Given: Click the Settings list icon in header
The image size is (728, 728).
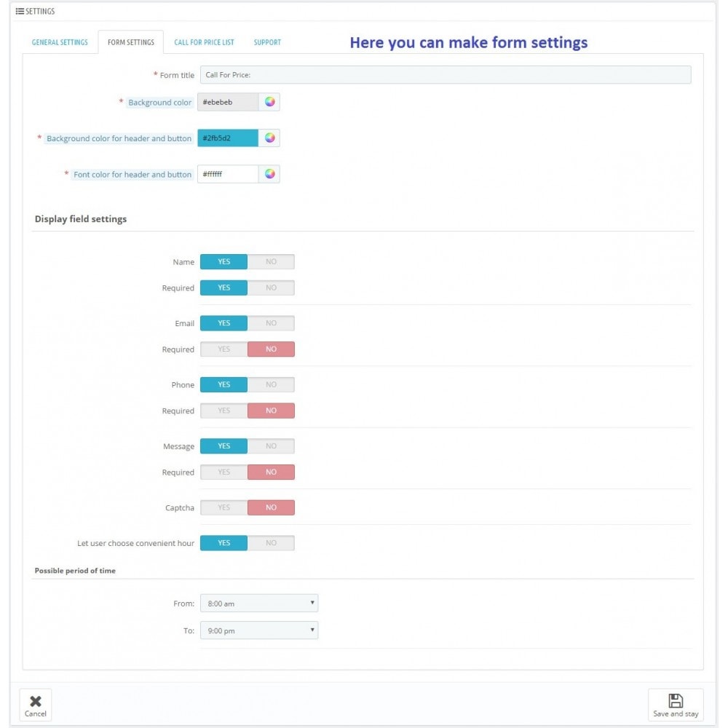Looking at the screenshot, I should point(20,11).
